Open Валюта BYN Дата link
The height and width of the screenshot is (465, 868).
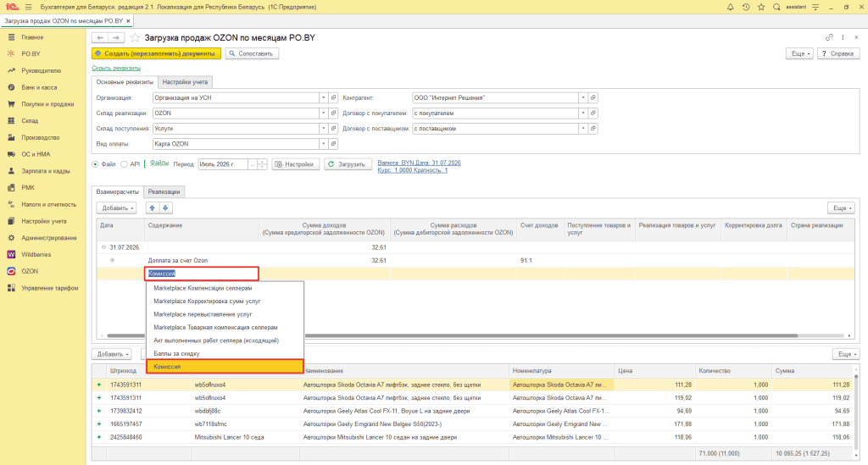click(419, 163)
